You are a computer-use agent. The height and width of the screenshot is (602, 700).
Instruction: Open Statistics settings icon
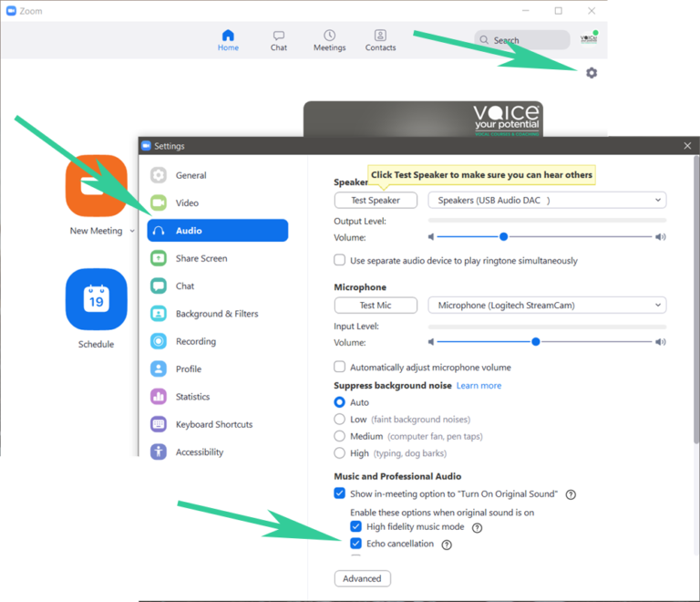[x=159, y=397]
